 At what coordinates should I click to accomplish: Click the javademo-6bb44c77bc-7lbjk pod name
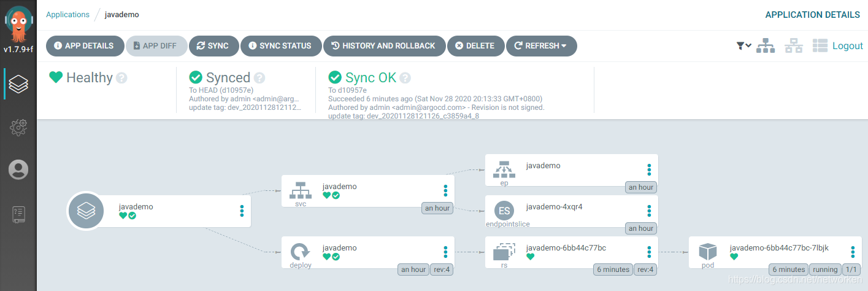779,248
